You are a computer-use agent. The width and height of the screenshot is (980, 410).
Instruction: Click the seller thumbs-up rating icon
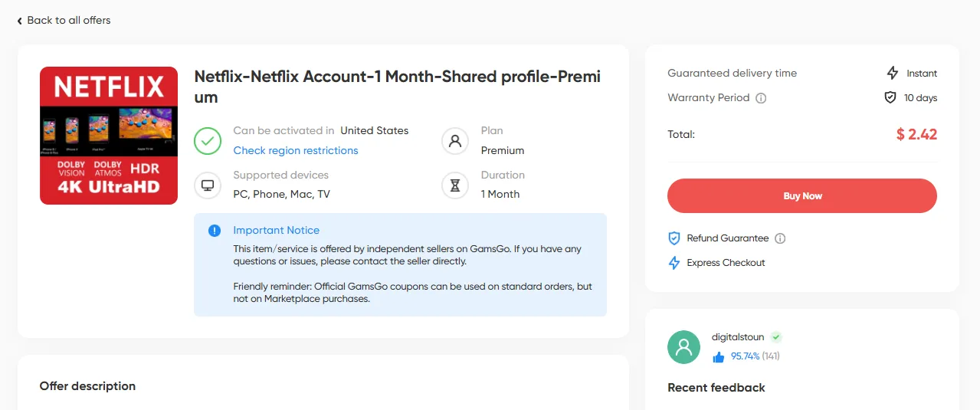[x=718, y=356]
